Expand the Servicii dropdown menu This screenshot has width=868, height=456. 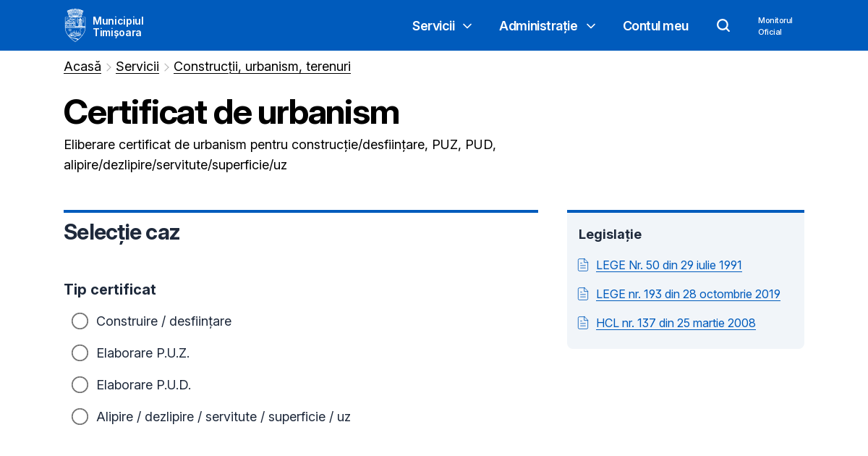coord(433,25)
